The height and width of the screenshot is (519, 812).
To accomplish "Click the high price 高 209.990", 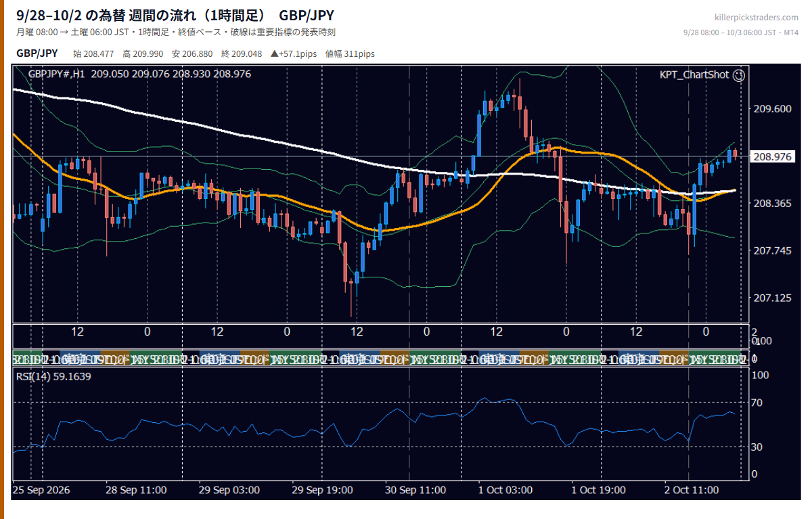I will 143,54.
